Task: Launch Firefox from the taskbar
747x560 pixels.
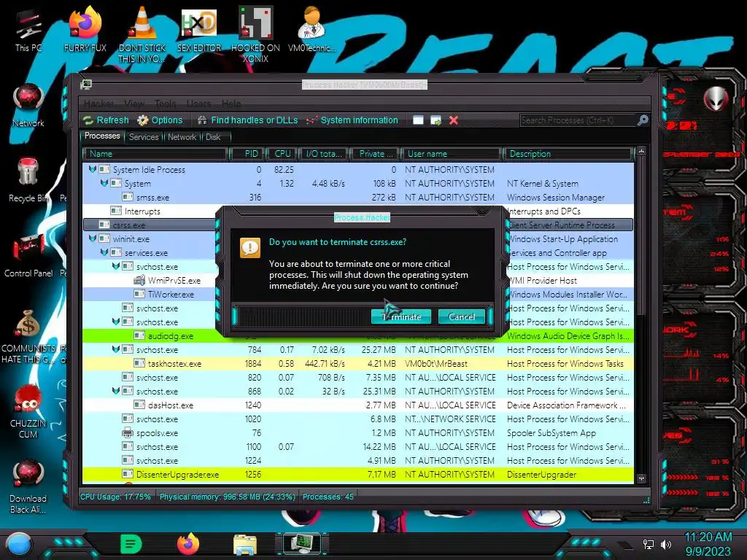Action: tap(188, 544)
